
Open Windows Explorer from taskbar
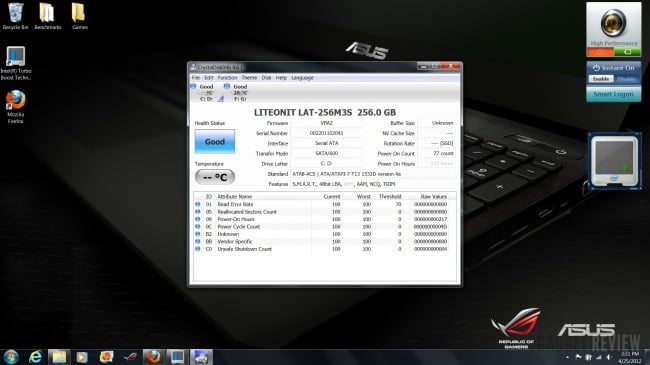tap(59, 357)
